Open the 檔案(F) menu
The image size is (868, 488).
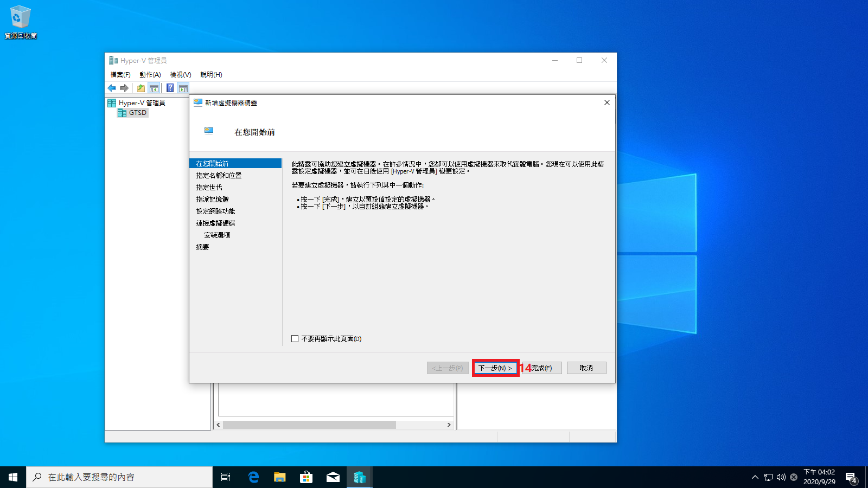coord(120,75)
